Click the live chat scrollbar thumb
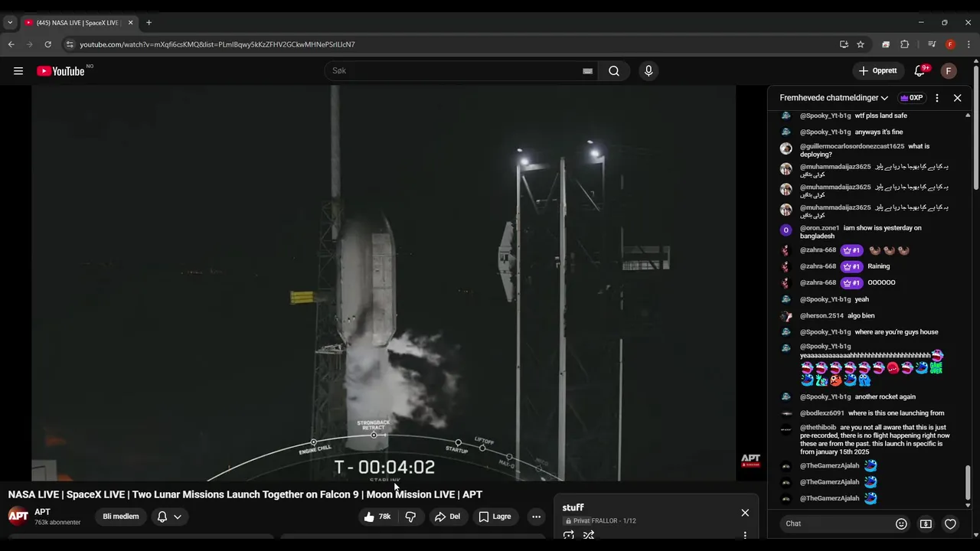The width and height of the screenshot is (980, 551). click(968, 482)
